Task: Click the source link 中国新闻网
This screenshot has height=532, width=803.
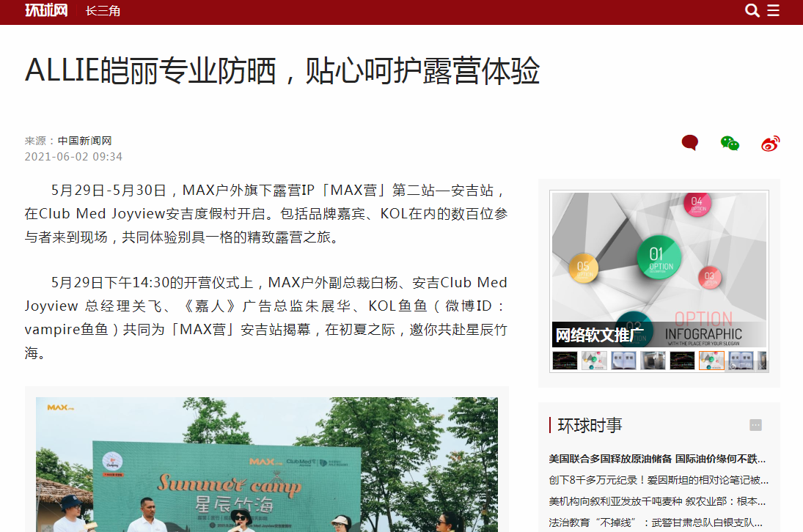Action: pos(84,141)
